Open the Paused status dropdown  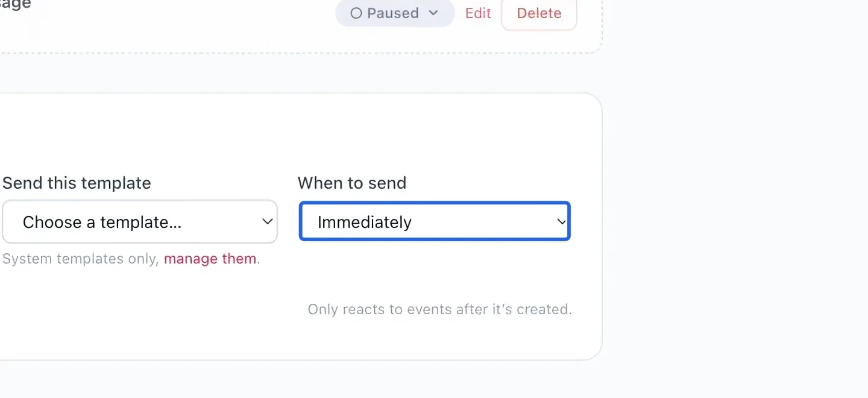tap(395, 13)
